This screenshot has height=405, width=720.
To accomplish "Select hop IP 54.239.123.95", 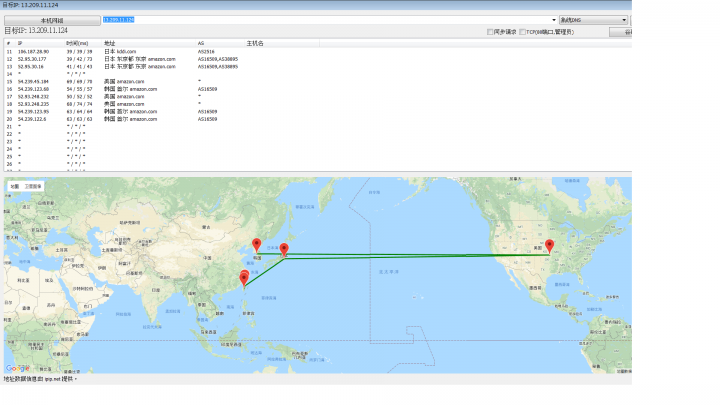I will pyautogui.click(x=33, y=112).
